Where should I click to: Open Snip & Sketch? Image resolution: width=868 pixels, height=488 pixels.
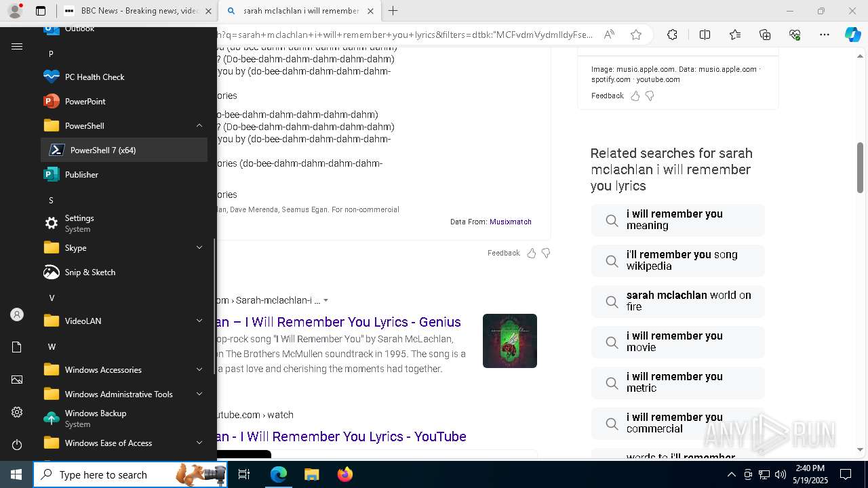click(x=124, y=272)
